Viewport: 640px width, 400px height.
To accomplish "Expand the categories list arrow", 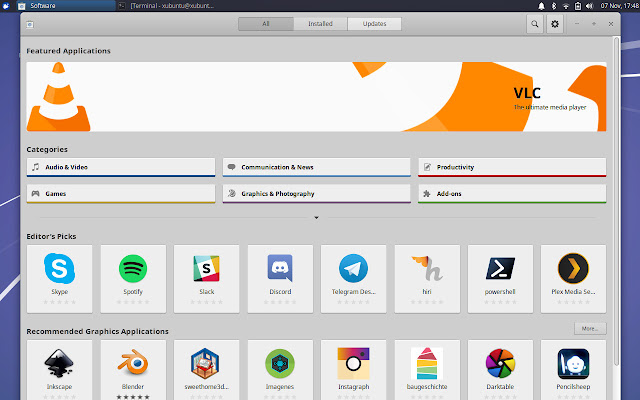I will tap(316, 218).
